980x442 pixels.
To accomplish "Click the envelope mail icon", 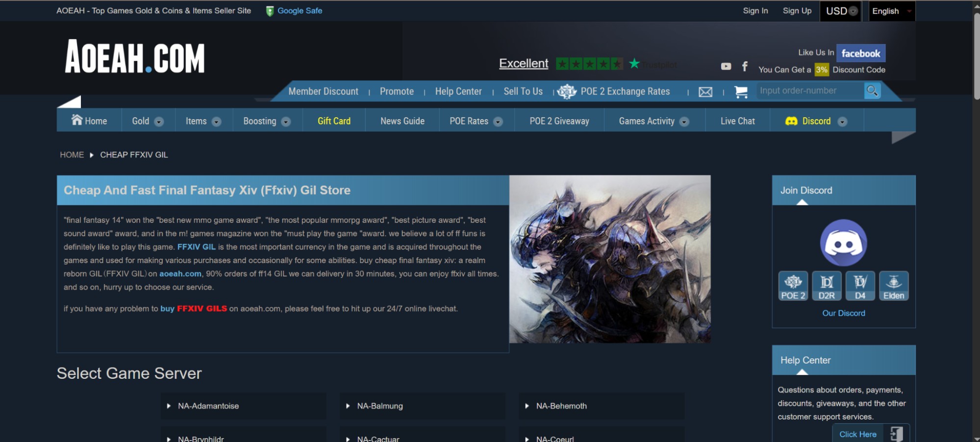I will 705,92.
